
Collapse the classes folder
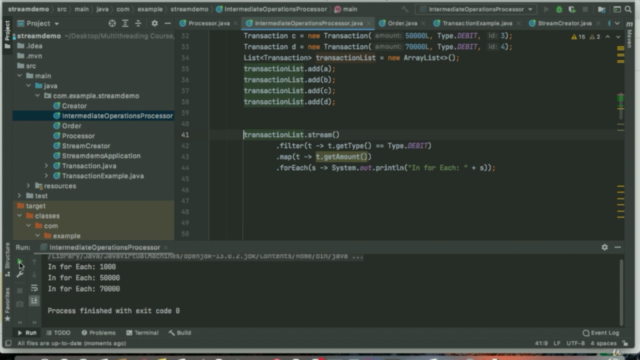coord(20,216)
